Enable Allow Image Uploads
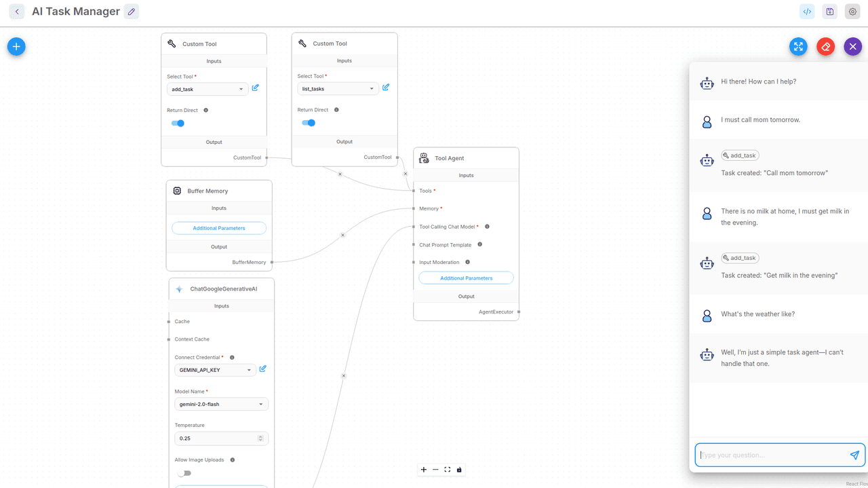Viewport: 868px width, 488px height. point(184,473)
